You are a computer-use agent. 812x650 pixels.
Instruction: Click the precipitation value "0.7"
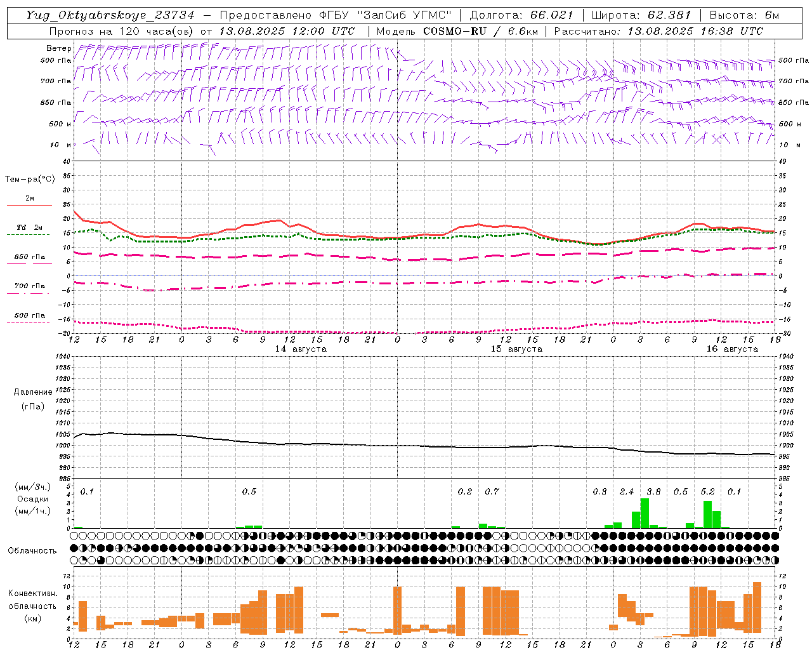[x=492, y=491]
